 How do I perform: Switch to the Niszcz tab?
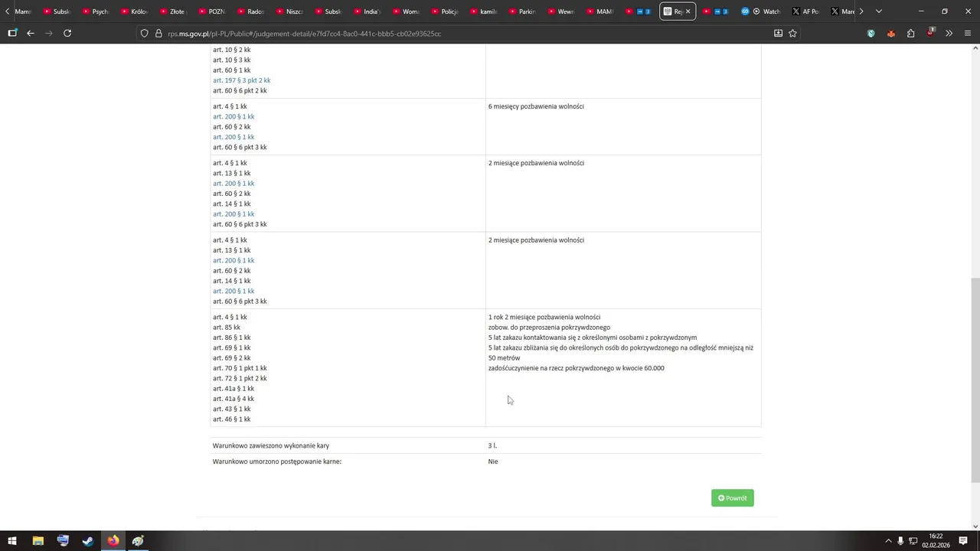pyautogui.click(x=290, y=11)
